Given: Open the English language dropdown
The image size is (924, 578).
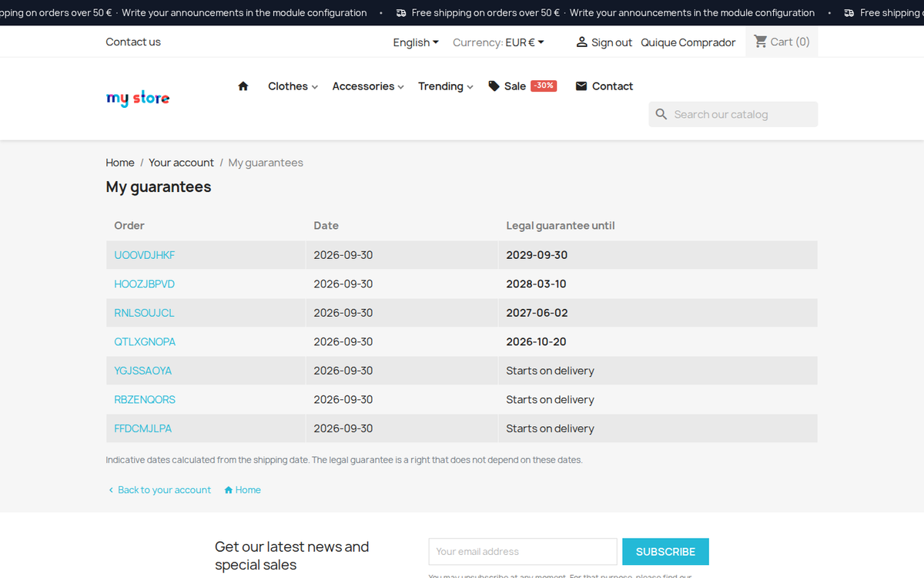Looking at the screenshot, I should tap(416, 42).
